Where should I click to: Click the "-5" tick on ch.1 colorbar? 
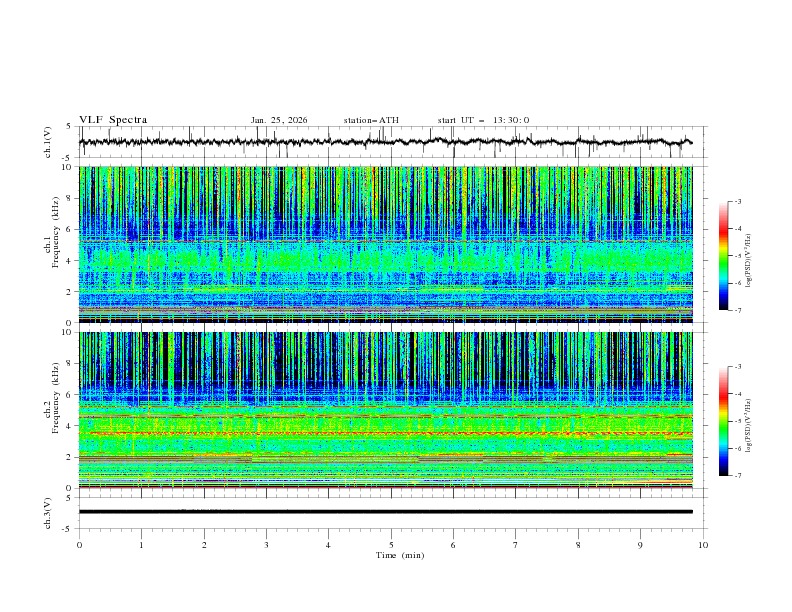[738, 256]
